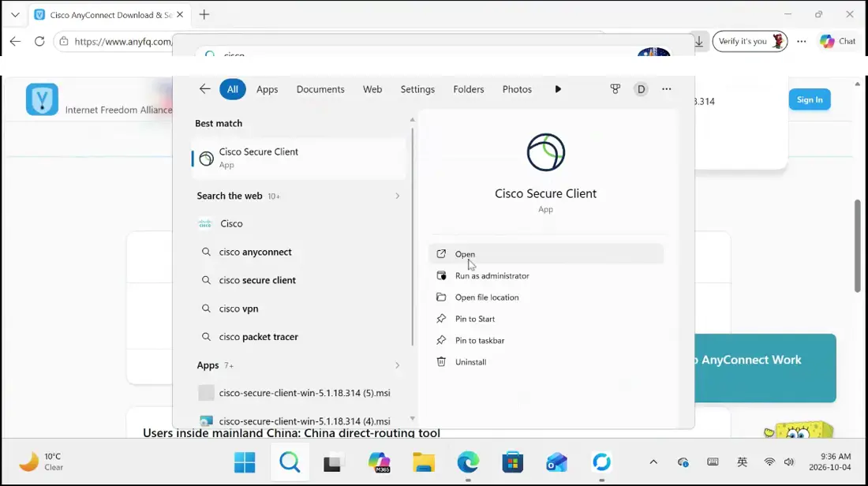The height and width of the screenshot is (486, 868).
Task: Open Outlook from taskbar
Action: [x=557, y=462]
